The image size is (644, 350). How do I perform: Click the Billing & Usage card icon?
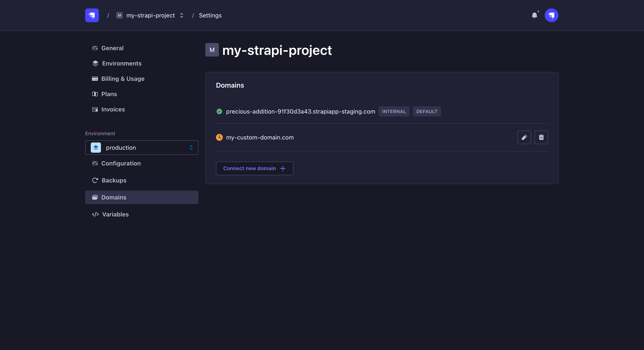coord(95,79)
